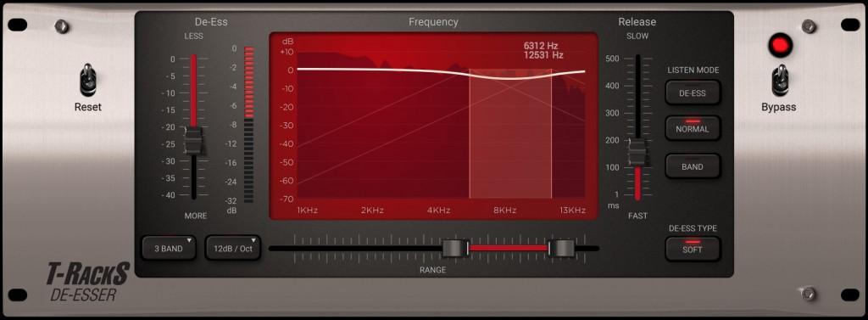Click the right Range slider handle
868x320 pixels.
tap(562, 249)
